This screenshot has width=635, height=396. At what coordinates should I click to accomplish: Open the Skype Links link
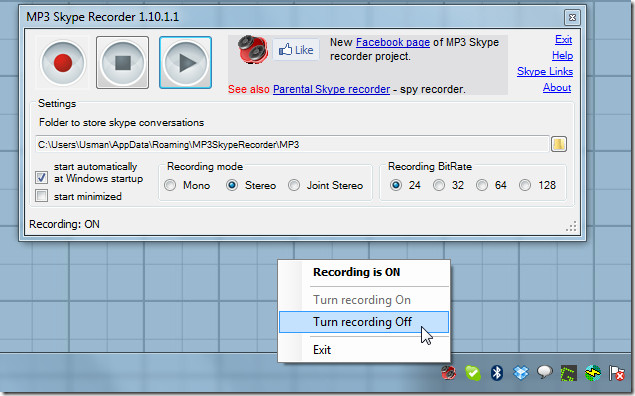pos(545,72)
